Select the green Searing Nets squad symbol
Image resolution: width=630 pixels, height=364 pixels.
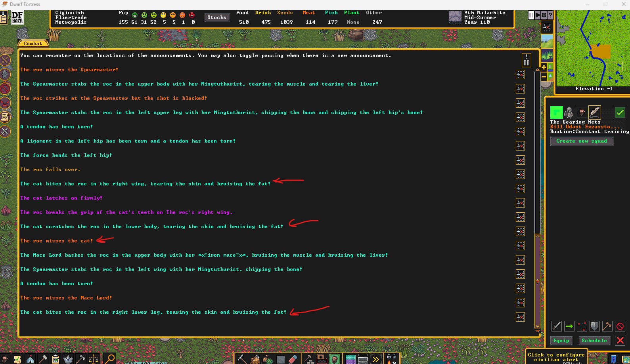tap(556, 112)
